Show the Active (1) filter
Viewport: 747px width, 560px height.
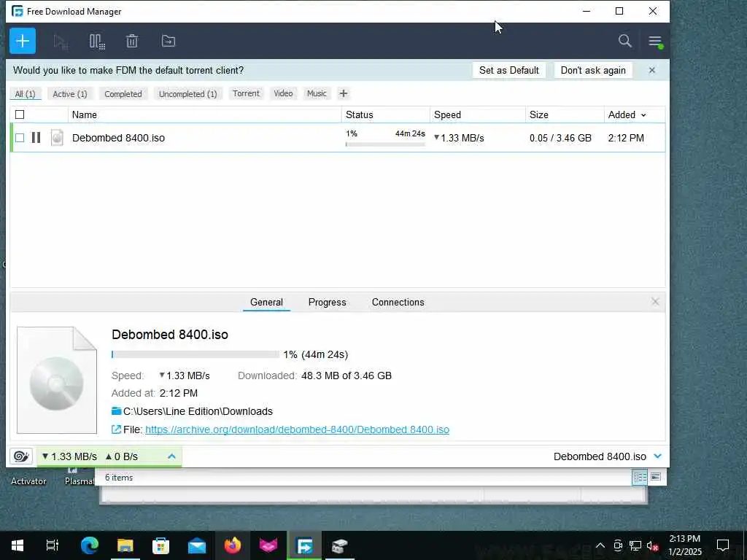[70, 94]
